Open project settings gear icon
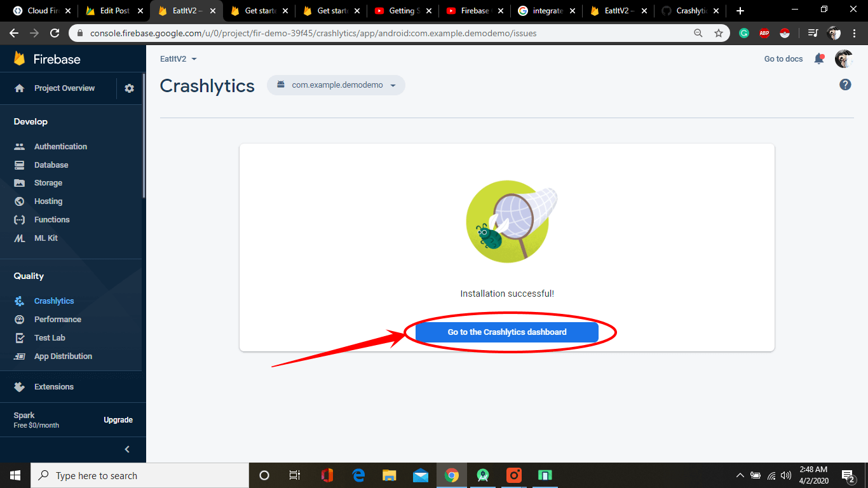Screen dimensions: 868x488 [x=130, y=88]
